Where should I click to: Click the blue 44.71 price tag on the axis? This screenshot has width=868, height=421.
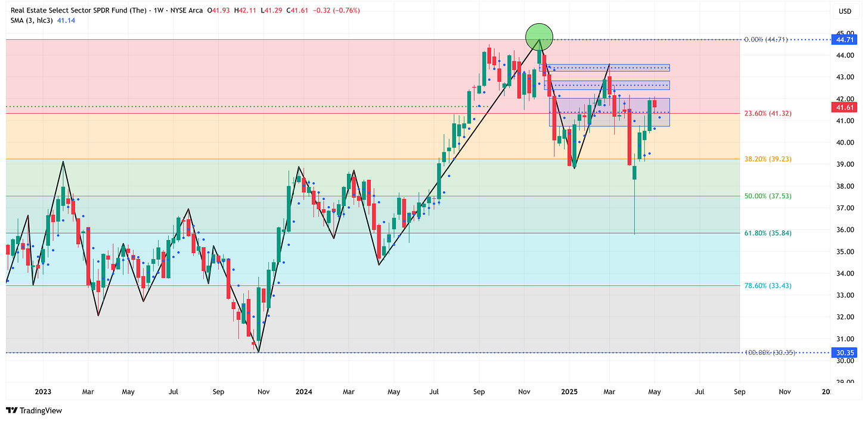coord(845,39)
